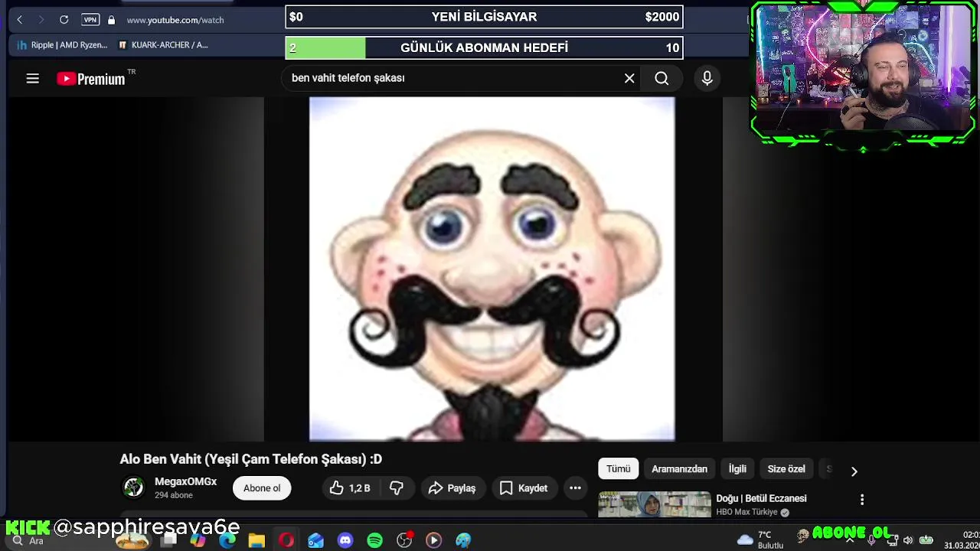Select the Tümü filter chip
Image resolution: width=980 pixels, height=551 pixels.
[x=619, y=469]
